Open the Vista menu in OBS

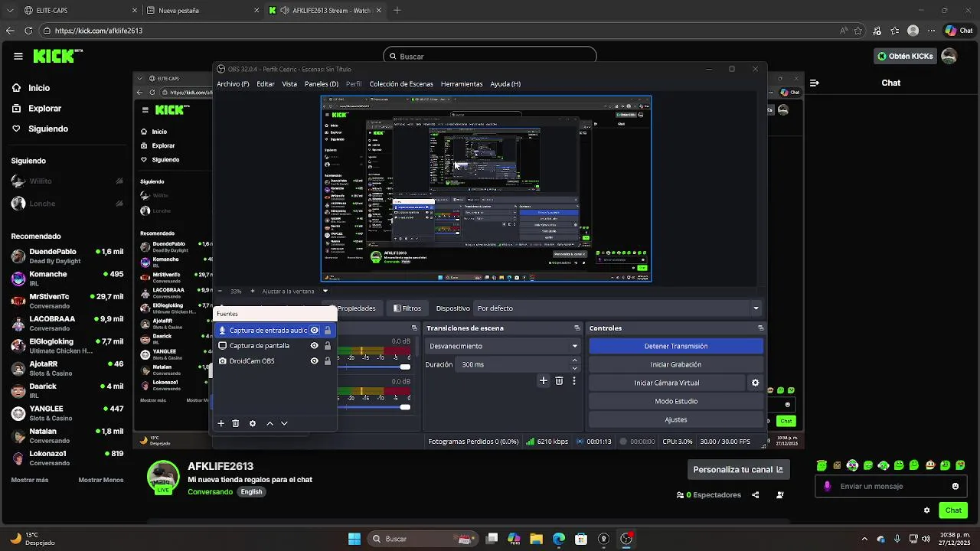(289, 84)
